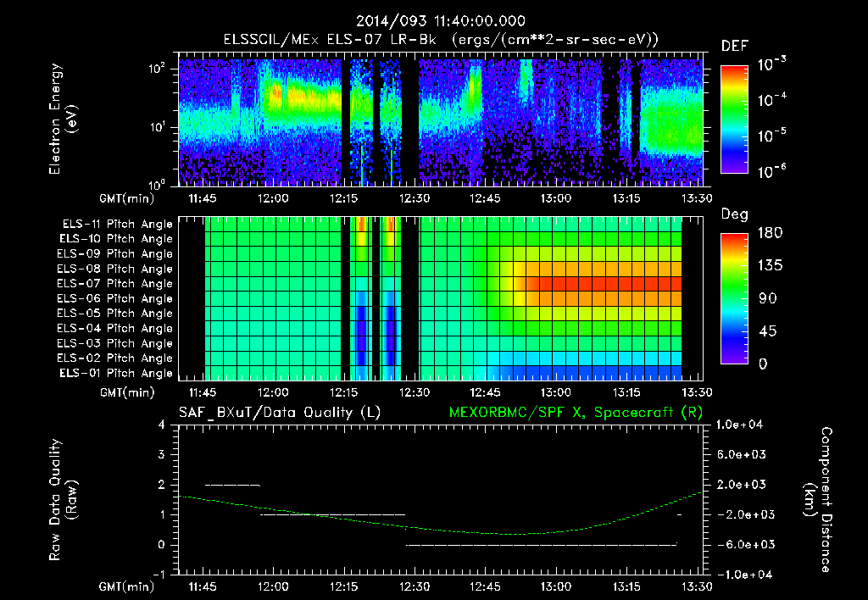The image size is (868, 600).
Task: Click the 45 tick on the Deg scale
Action: [x=766, y=331]
